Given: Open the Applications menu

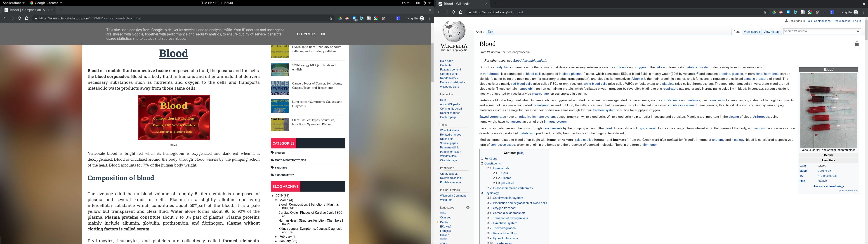Looking at the screenshot, I should point(14,3).
